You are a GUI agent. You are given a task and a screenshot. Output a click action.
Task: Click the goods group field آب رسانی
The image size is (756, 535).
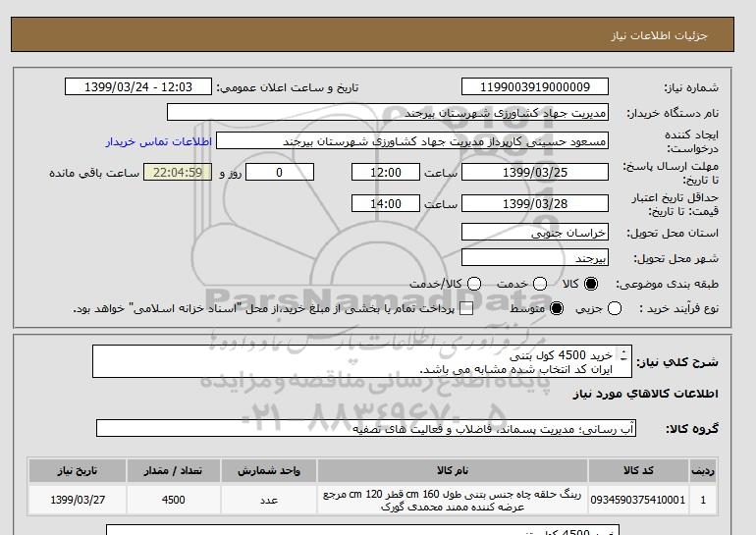click(x=366, y=428)
